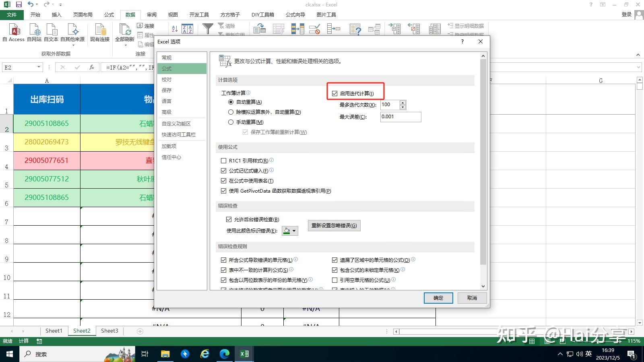
Task: Switch to the 公式向导 ribbon tab
Action: pos(295,14)
